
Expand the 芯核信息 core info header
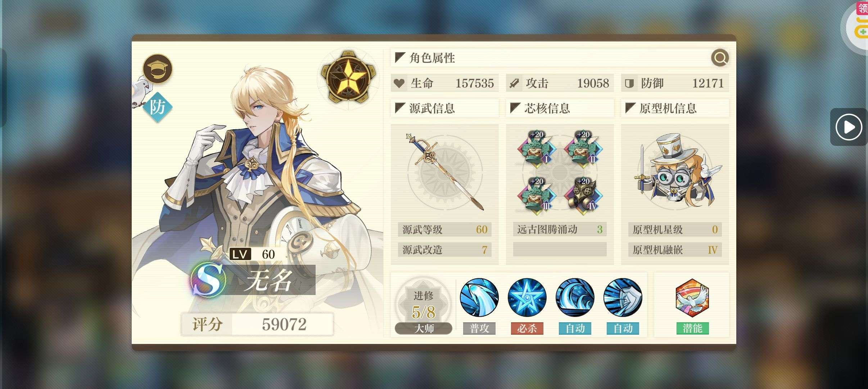560,108
